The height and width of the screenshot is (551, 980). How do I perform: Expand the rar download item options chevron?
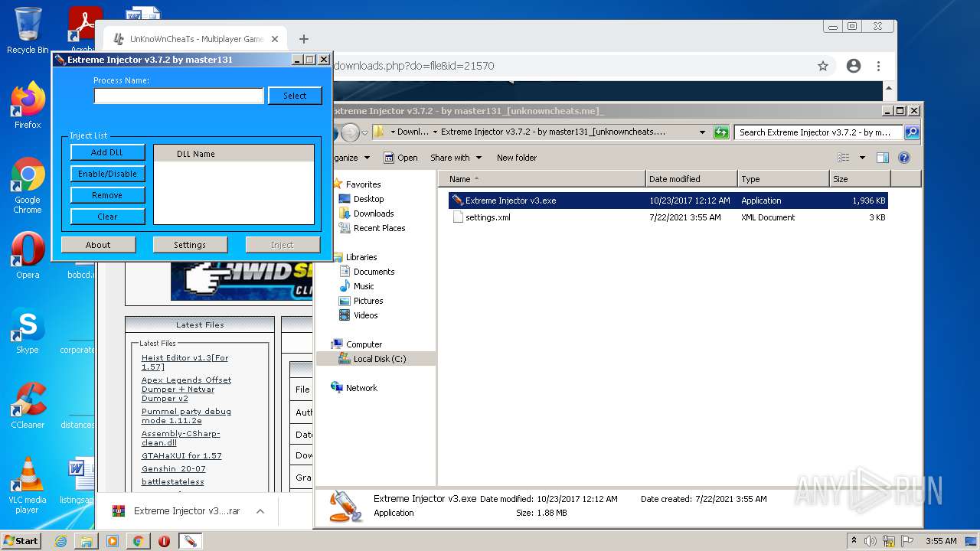[x=260, y=511]
